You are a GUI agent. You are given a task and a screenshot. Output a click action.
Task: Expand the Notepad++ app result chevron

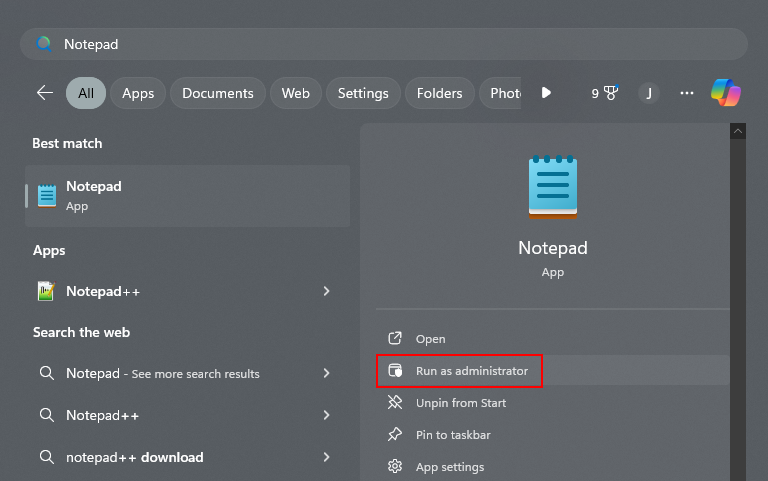[x=327, y=291]
